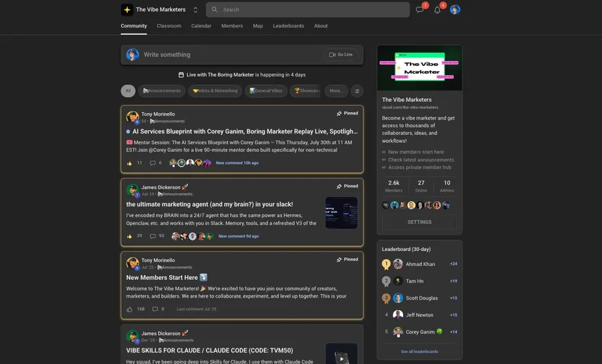Open Corey Ganim leaderboard entry
Screen dimensions: 602x364
[x=419, y=332]
